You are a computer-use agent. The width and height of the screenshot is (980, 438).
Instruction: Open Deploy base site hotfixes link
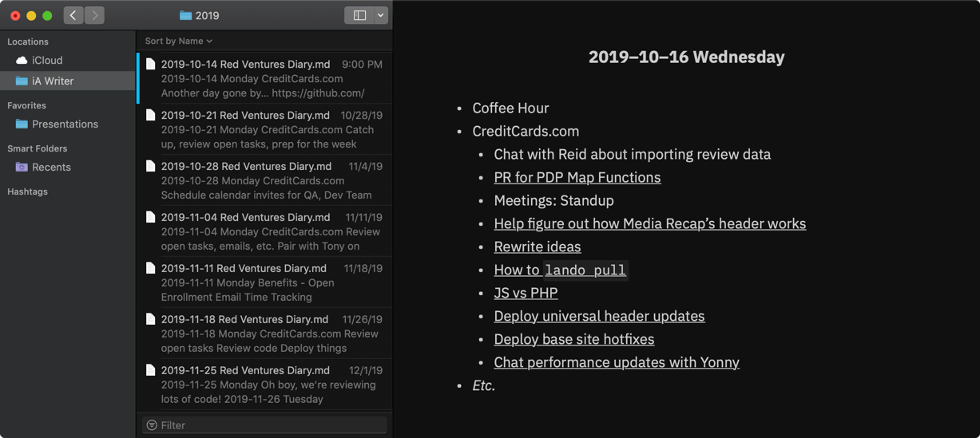[x=574, y=339]
